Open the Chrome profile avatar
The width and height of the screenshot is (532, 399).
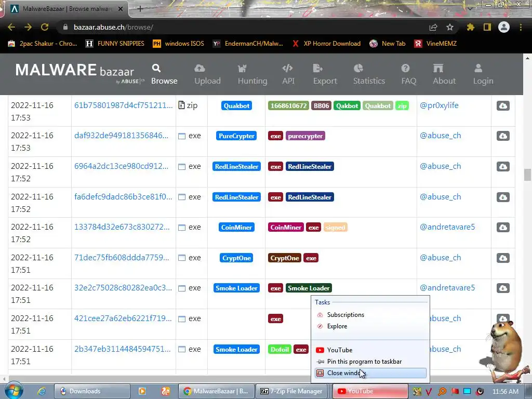point(504,27)
